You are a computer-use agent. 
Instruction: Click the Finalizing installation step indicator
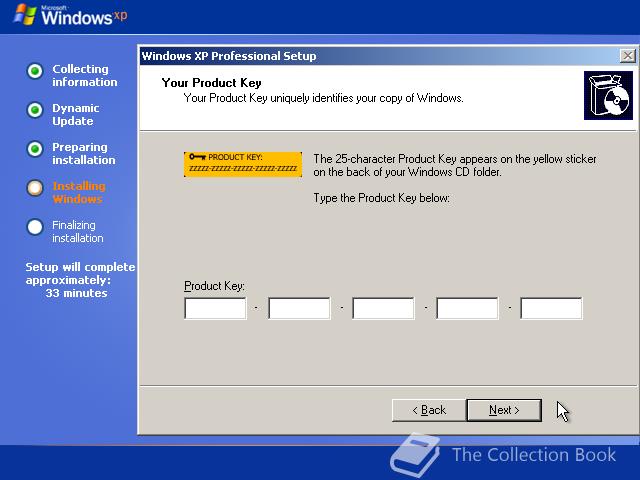pos(35,227)
